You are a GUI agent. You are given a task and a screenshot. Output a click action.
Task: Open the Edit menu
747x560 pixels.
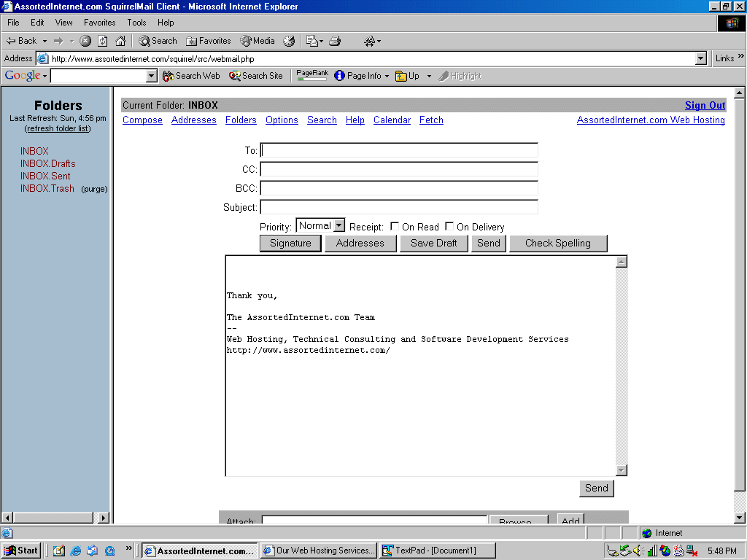coord(37,23)
